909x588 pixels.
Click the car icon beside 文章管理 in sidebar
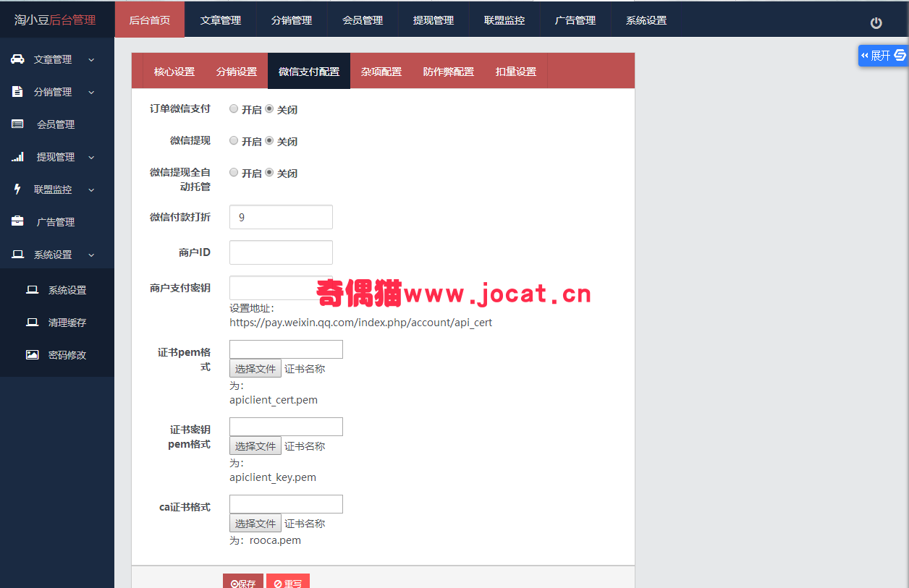coord(17,59)
